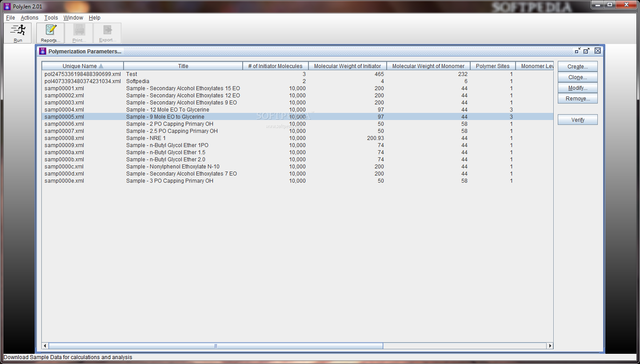Sort by Title column header
Viewport: 640px width, 364px height.
point(183,66)
